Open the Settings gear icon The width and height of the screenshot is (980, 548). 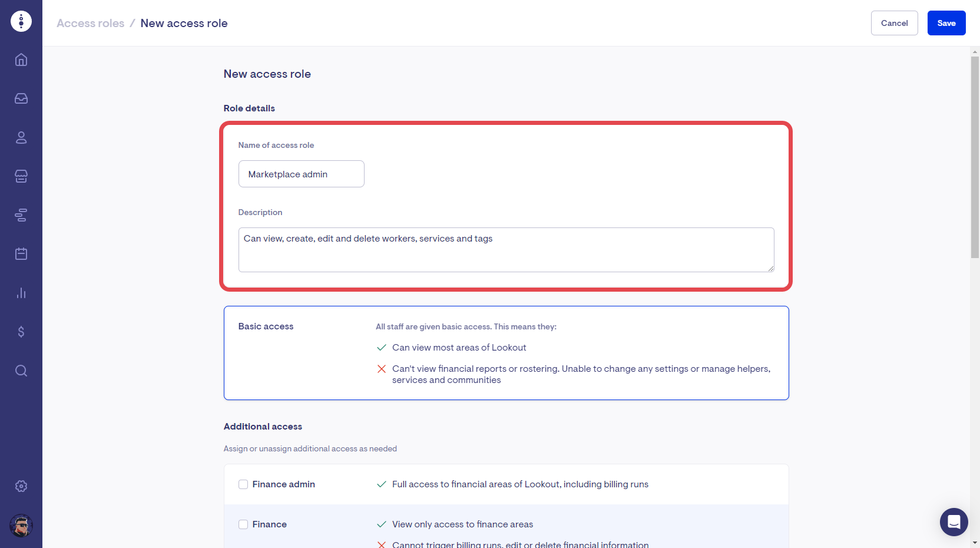coord(21,486)
